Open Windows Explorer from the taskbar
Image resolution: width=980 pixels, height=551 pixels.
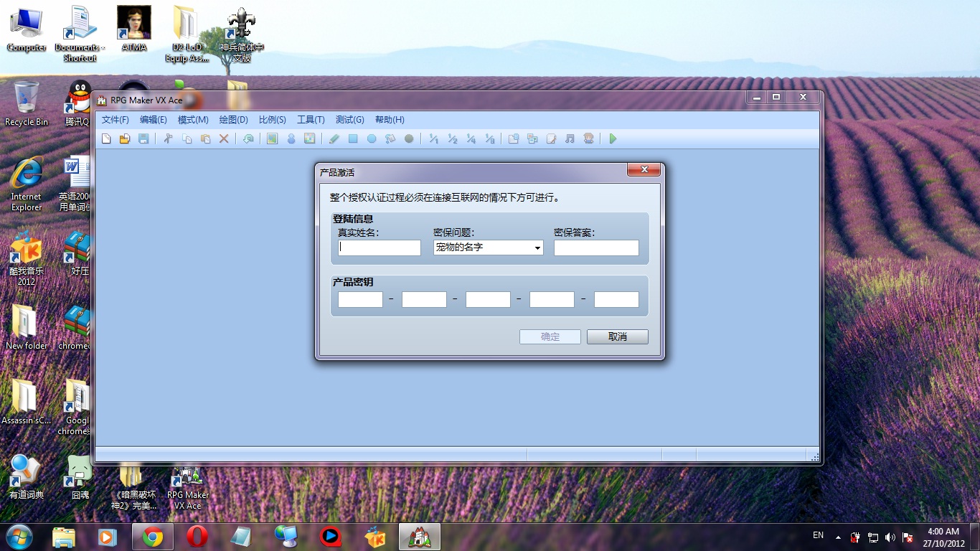tap(63, 537)
